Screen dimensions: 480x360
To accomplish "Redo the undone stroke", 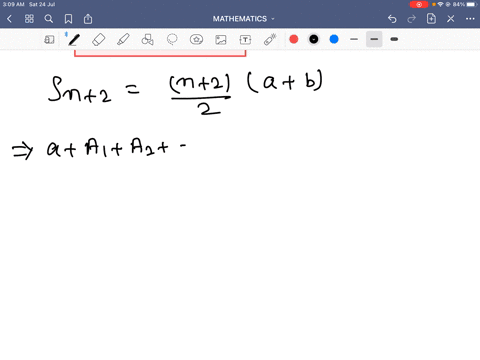I will (412, 19).
